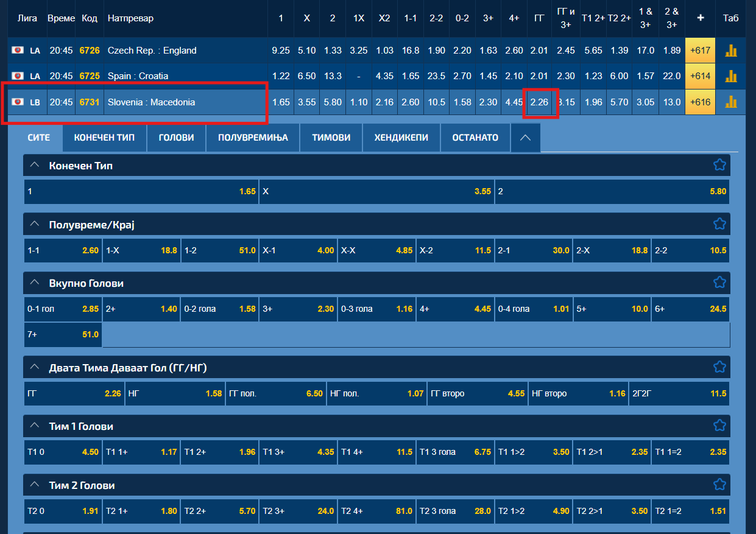Screen dimensions: 756x534
Task: Switch to the ГОЛОВИ tab
Action: click(x=176, y=138)
